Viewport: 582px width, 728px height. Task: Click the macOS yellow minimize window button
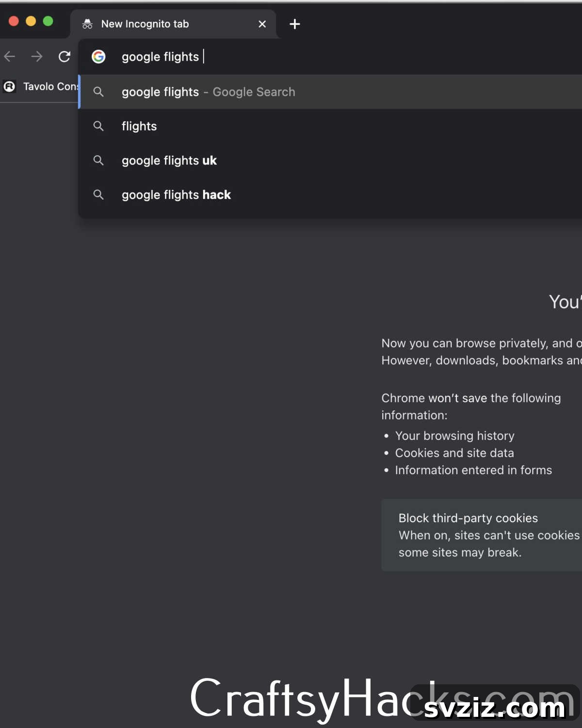click(31, 21)
